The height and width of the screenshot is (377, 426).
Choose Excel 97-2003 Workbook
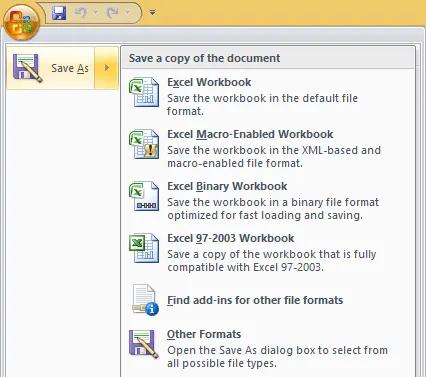(268, 252)
